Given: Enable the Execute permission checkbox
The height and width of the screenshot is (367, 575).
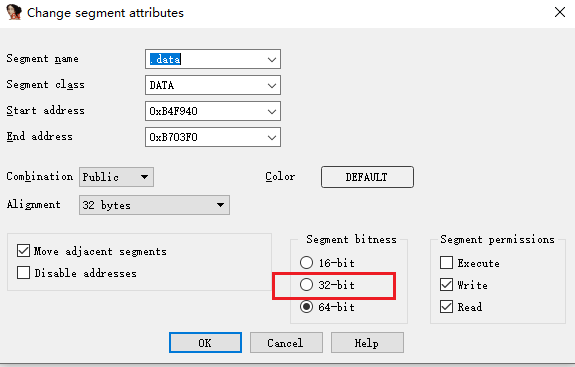Looking at the screenshot, I should pyautogui.click(x=446, y=263).
